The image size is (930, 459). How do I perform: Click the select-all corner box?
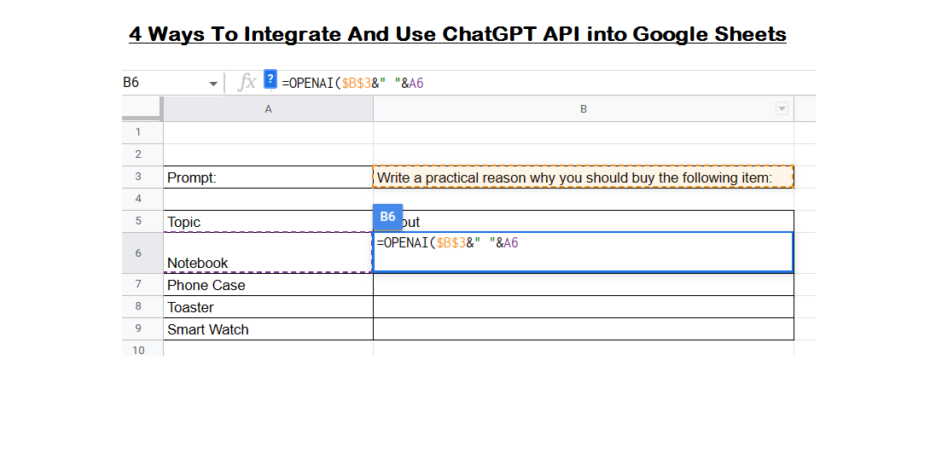142,109
